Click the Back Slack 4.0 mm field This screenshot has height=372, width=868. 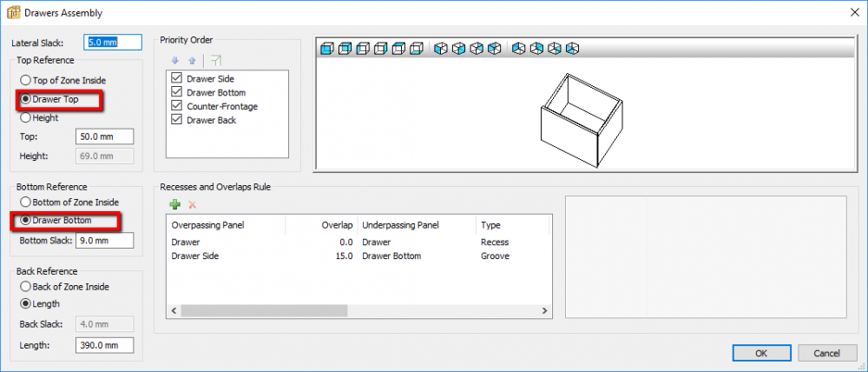click(x=105, y=324)
